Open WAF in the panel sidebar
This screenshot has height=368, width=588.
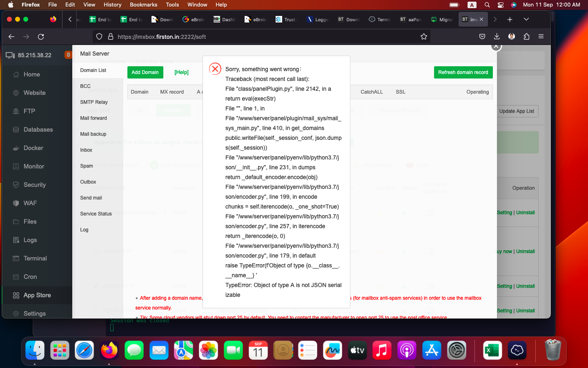pyautogui.click(x=30, y=203)
